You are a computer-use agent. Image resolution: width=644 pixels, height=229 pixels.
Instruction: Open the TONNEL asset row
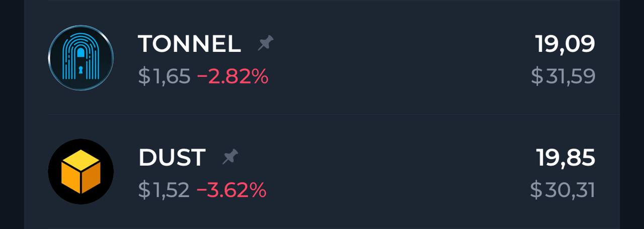[x=322, y=58]
